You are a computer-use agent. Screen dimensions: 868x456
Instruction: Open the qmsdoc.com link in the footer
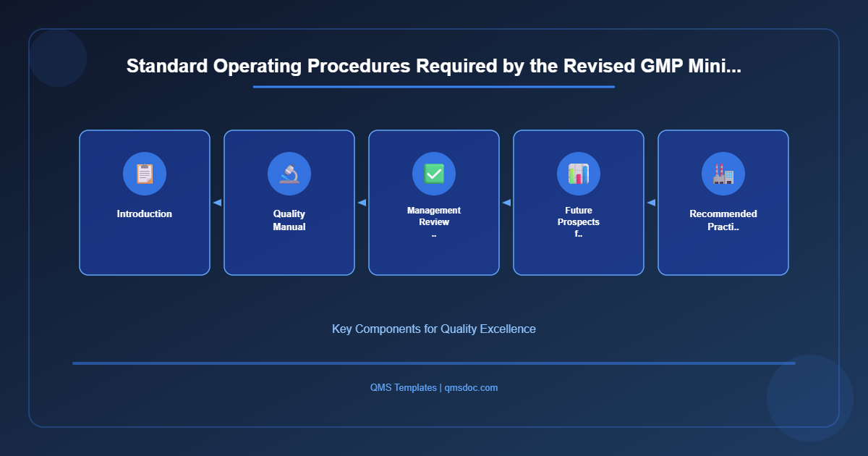tap(471, 387)
